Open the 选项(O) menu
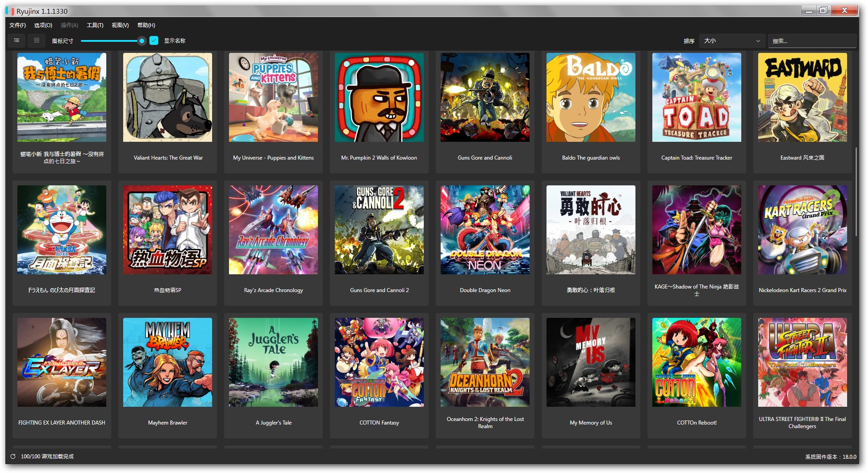The width and height of the screenshot is (868, 473). [43, 25]
